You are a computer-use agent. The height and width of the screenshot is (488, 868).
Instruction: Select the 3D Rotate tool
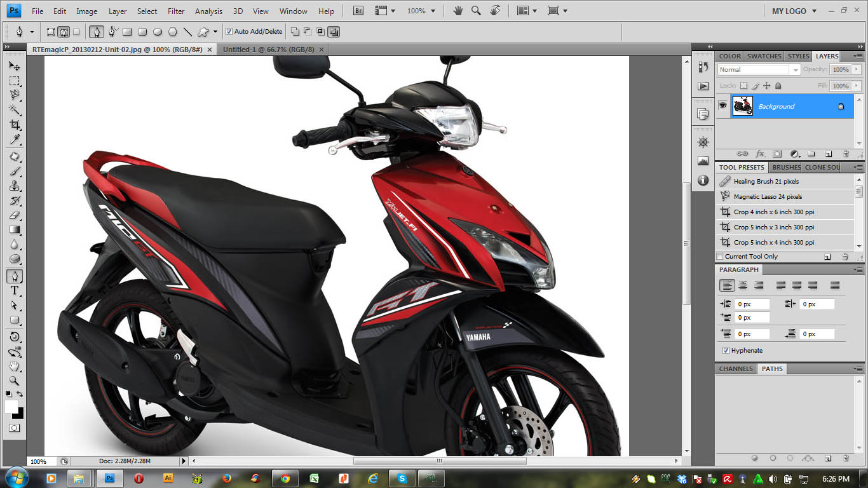[14, 337]
